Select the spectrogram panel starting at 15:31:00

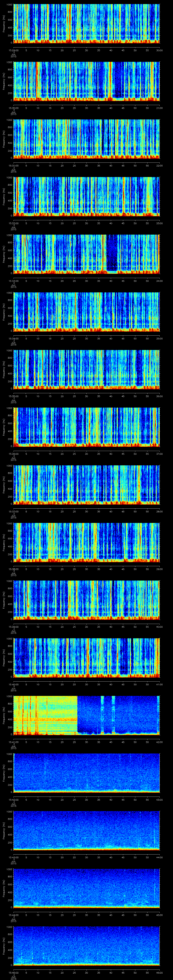pyautogui.click(x=87, y=139)
